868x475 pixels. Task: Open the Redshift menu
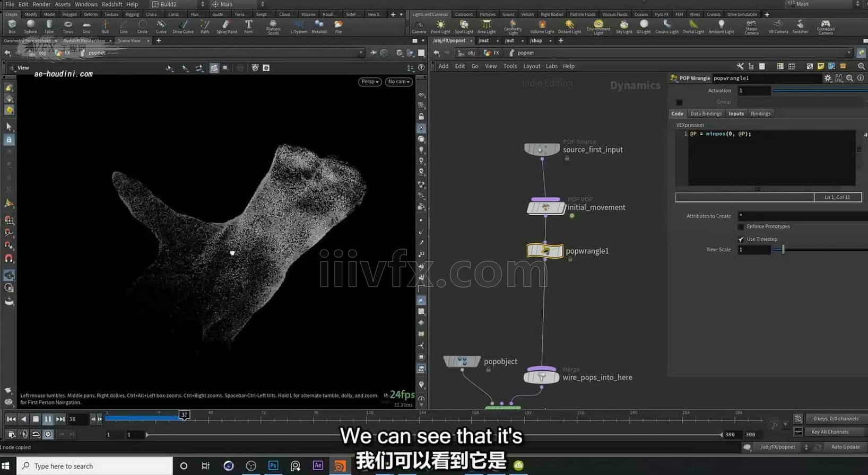pyautogui.click(x=112, y=4)
